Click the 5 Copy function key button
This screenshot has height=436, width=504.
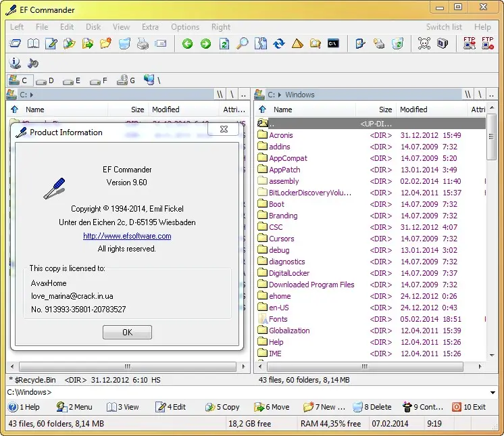[222, 407]
